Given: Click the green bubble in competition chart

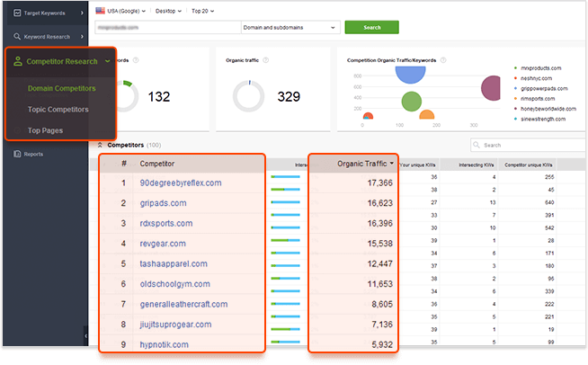Looking at the screenshot, I should pos(412,102).
